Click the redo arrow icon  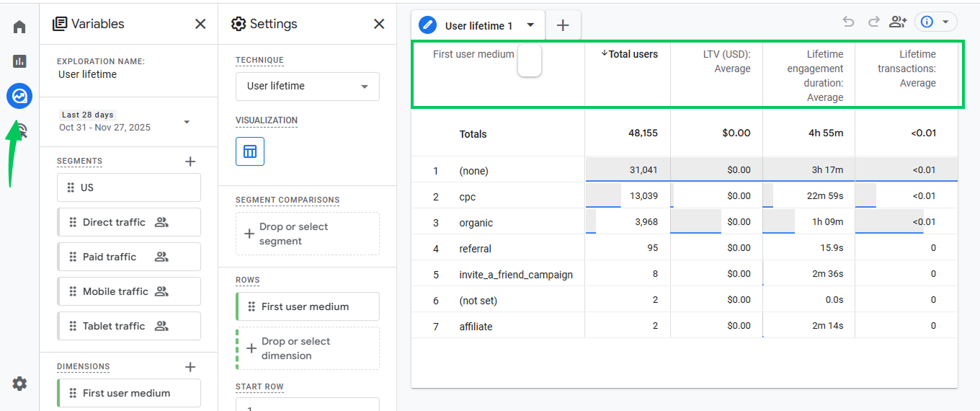pos(873,22)
